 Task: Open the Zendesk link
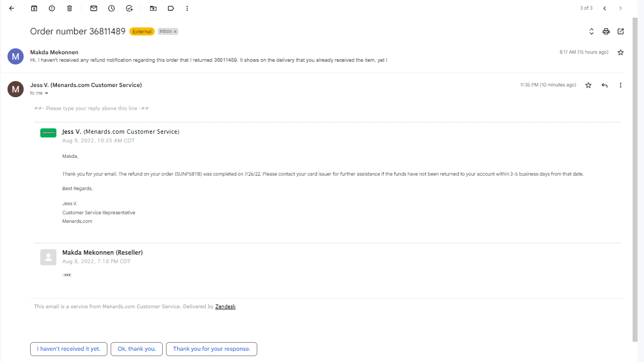point(225,307)
